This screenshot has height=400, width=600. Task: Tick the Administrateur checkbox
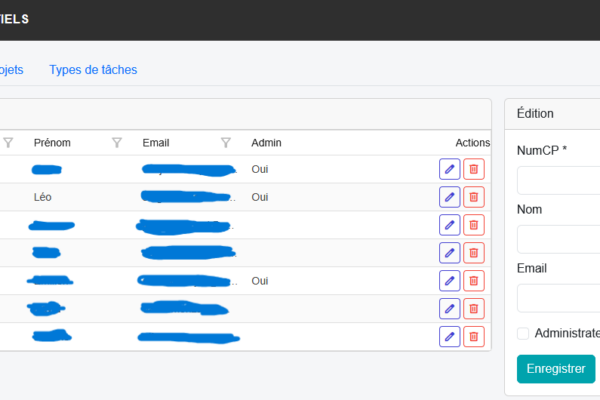click(x=523, y=333)
